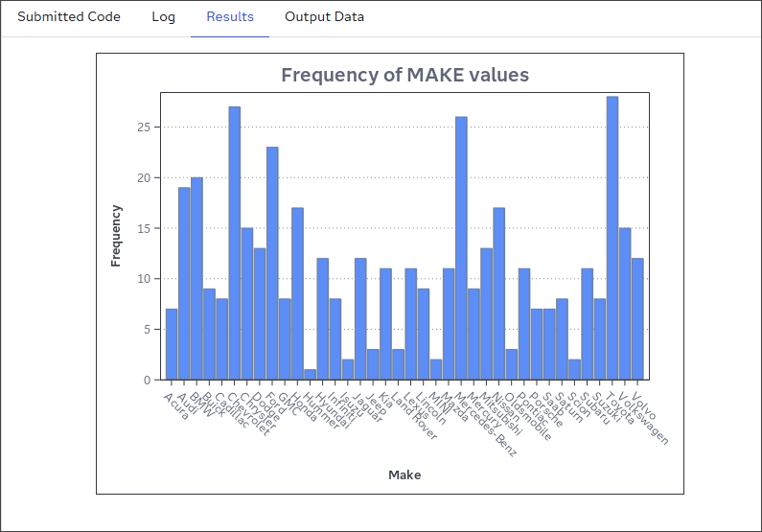Click the Audi bar in the chart
Viewport: 762px width, 532px height.
pos(184,283)
